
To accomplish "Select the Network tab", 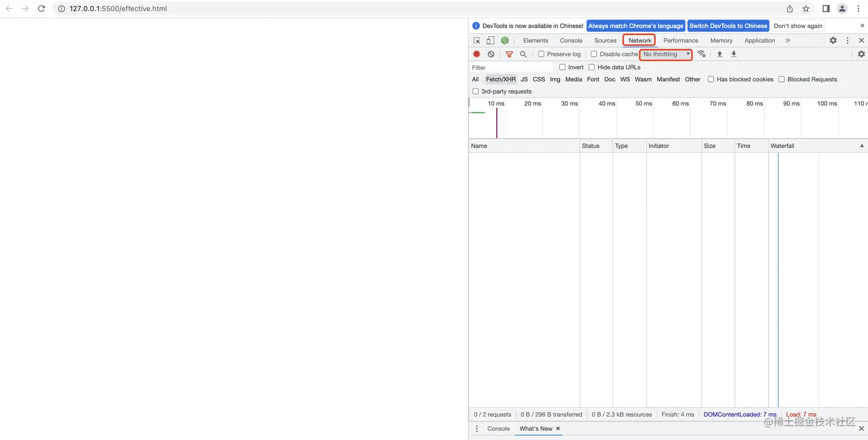I will [x=640, y=41].
